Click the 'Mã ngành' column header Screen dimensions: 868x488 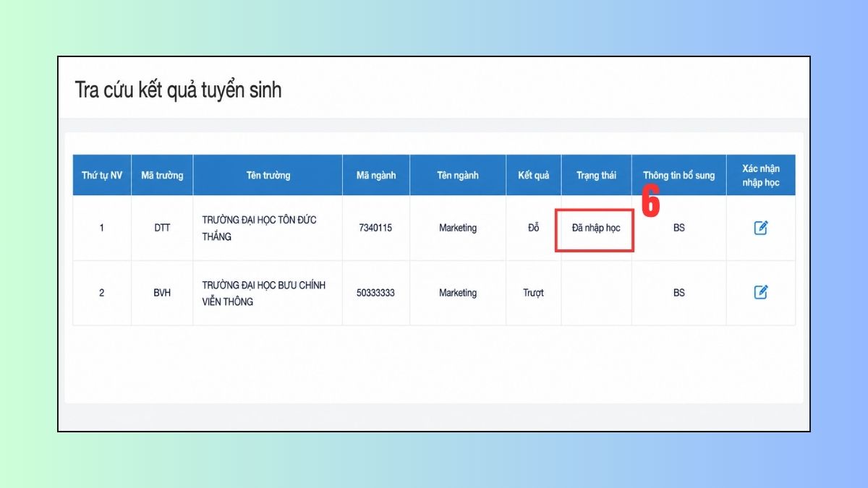pos(376,175)
